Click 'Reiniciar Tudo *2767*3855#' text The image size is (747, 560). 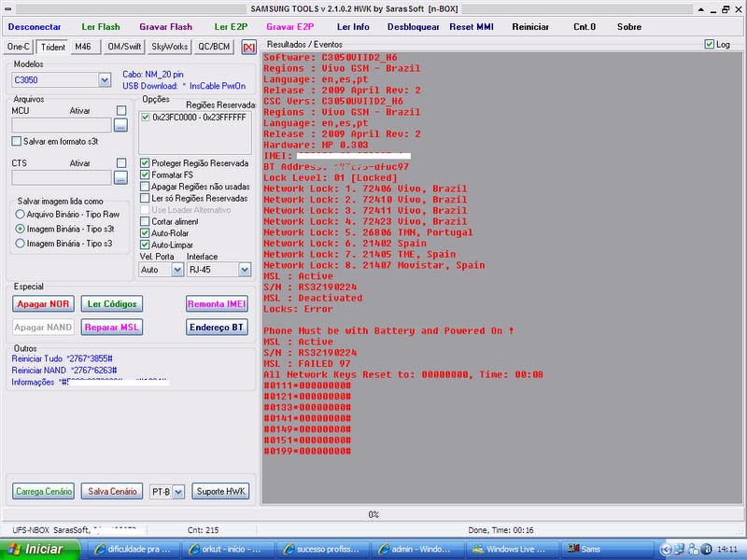pyautogui.click(x=62, y=358)
